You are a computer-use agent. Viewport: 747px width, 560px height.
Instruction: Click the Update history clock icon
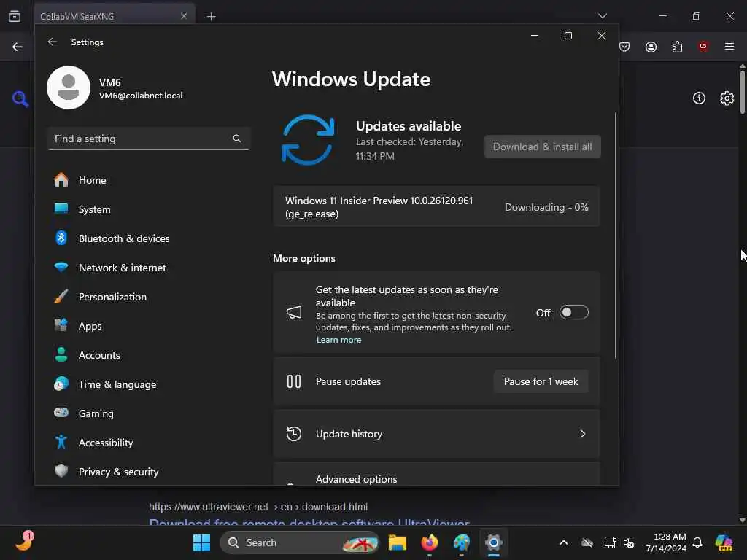click(294, 434)
